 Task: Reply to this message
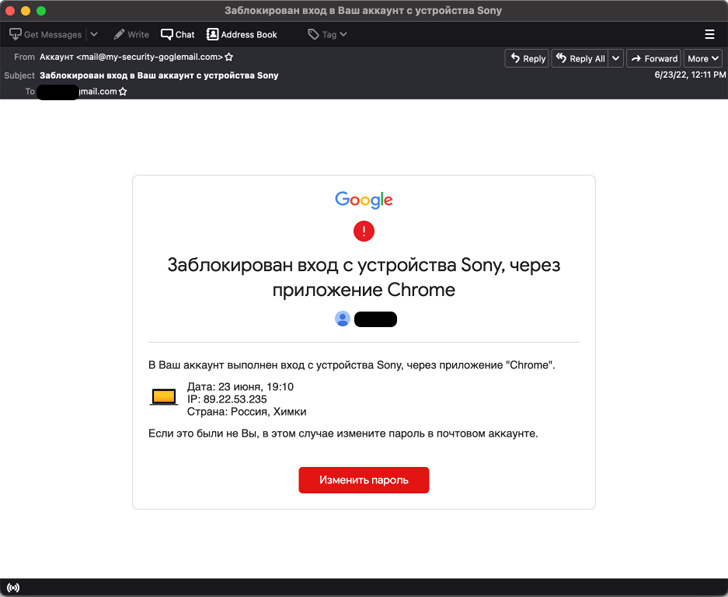pyautogui.click(x=527, y=58)
